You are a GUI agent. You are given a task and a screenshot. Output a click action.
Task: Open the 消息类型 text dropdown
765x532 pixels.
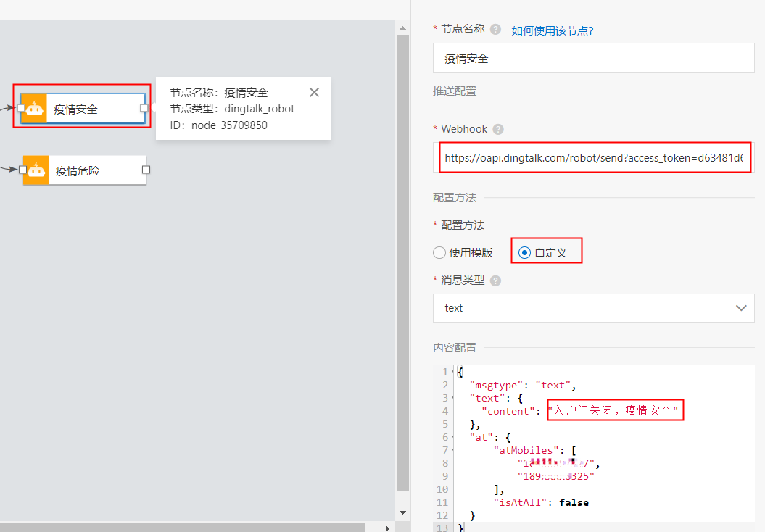593,308
